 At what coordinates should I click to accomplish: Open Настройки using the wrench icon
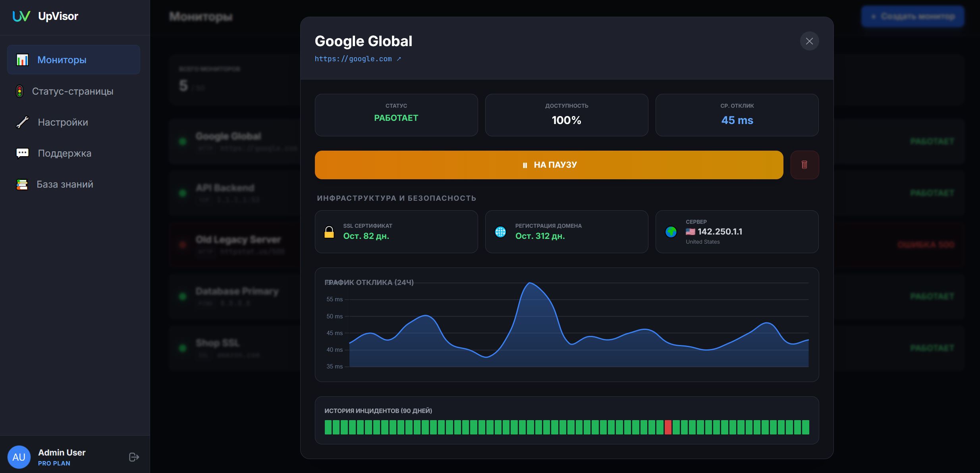point(22,122)
